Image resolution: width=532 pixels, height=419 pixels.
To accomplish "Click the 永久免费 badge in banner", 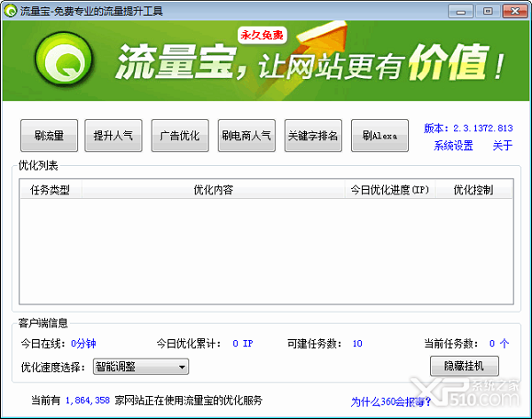I will [x=262, y=35].
